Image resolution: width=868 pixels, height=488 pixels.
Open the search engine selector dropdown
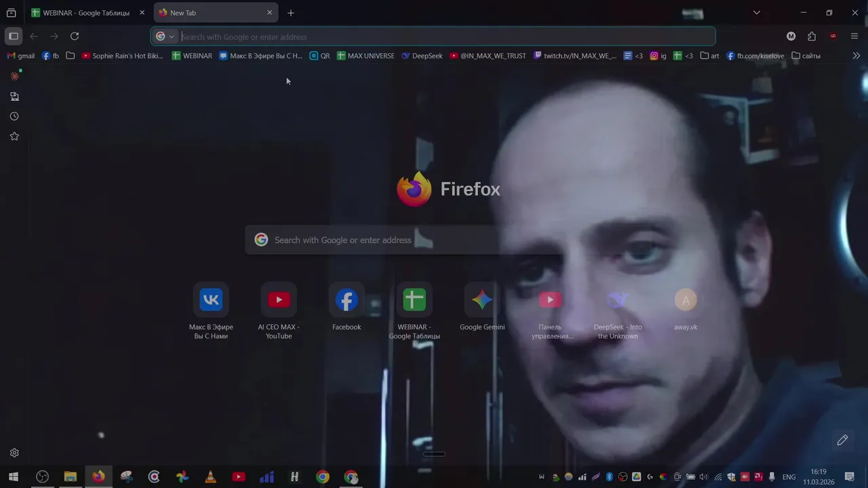[165, 37]
